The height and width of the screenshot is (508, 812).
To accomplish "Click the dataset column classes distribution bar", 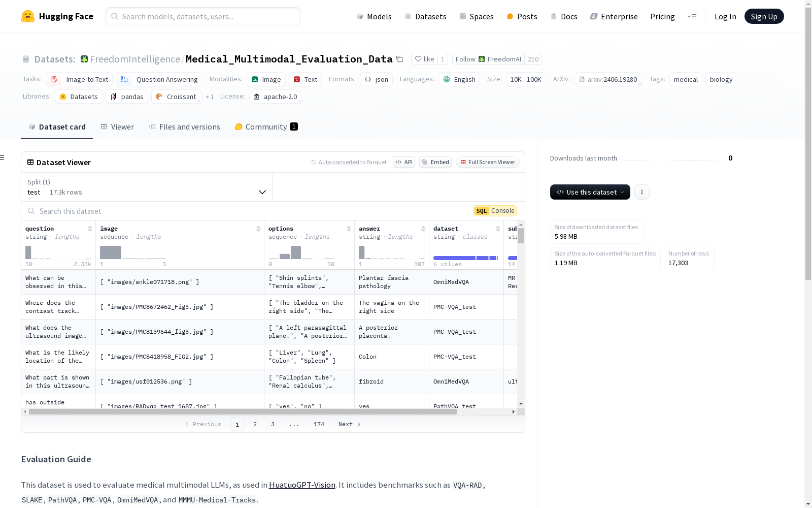I will [466, 258].
